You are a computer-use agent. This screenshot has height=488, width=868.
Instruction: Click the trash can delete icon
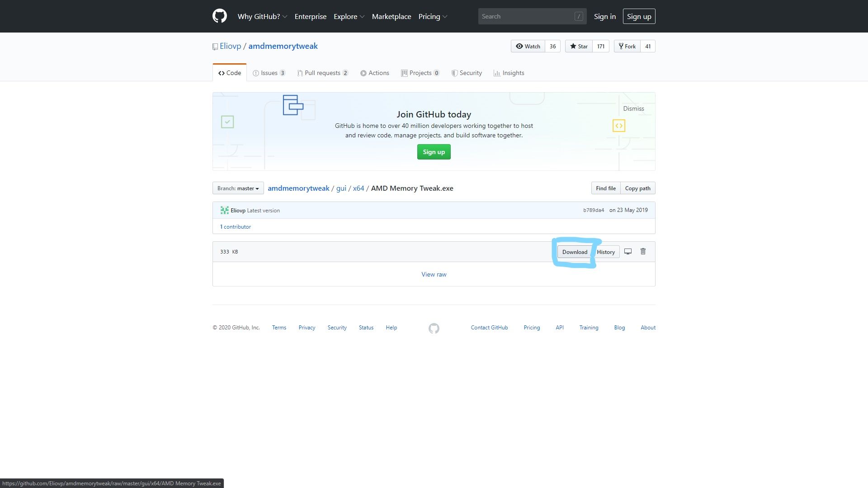click(643, 252)
